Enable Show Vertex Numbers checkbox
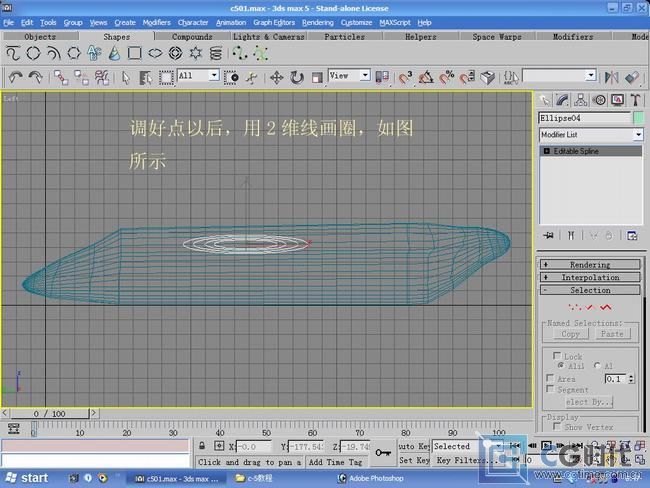Screen dimensions: 650x488 [557, 426]
